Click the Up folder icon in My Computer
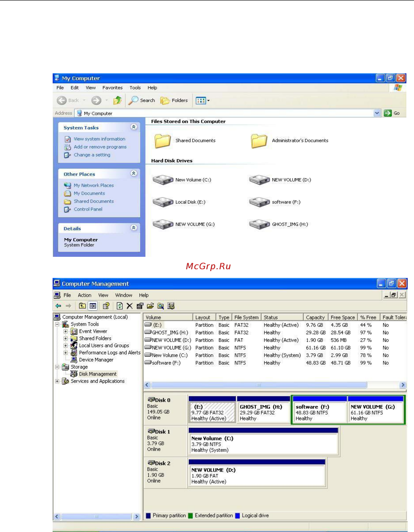Viewport: 414px width, 532px height. [117, 100]
